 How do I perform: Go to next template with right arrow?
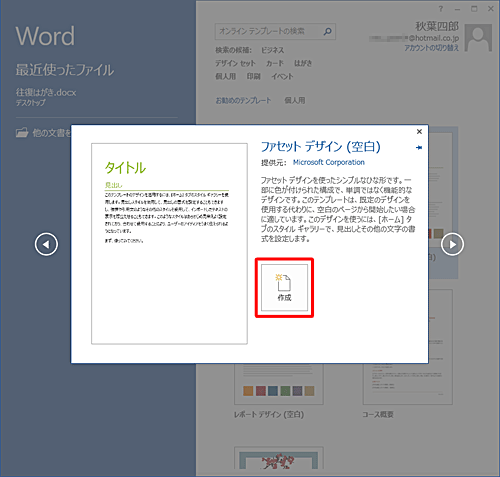[x=452, y=244]
